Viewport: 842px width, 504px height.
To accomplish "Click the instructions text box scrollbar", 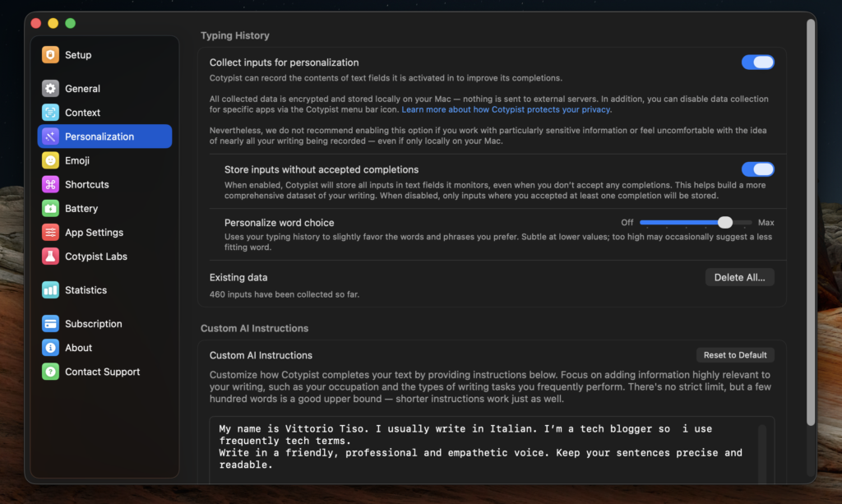I will tap(762, 454).
